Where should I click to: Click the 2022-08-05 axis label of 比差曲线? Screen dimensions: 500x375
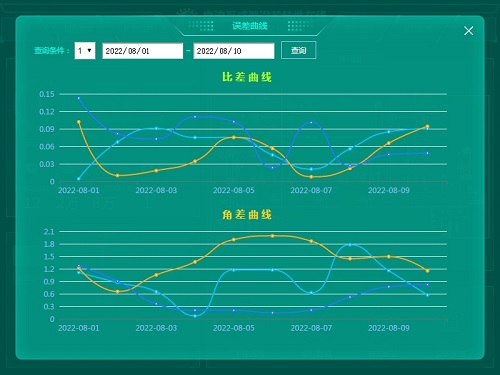234,190
